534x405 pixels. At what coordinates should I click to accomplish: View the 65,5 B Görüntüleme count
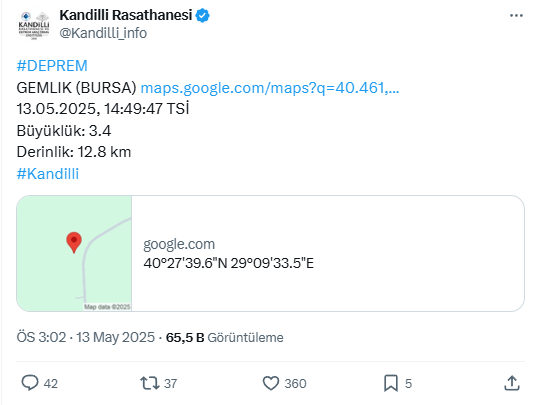click(x=224, y=338)
